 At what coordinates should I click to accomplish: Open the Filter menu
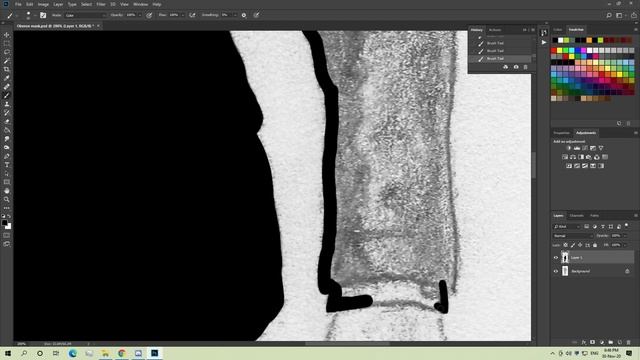click(x=101, y=4)
